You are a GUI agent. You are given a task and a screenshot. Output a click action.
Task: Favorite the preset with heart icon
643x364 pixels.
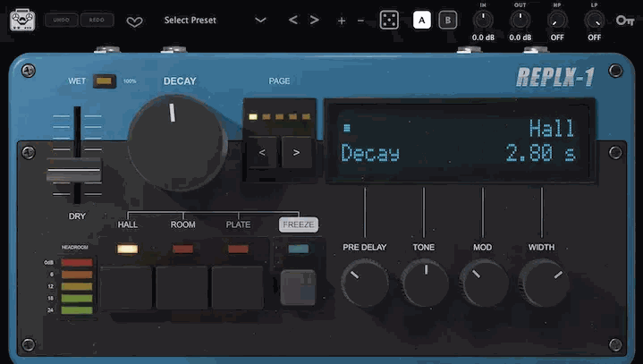(134, 21)
